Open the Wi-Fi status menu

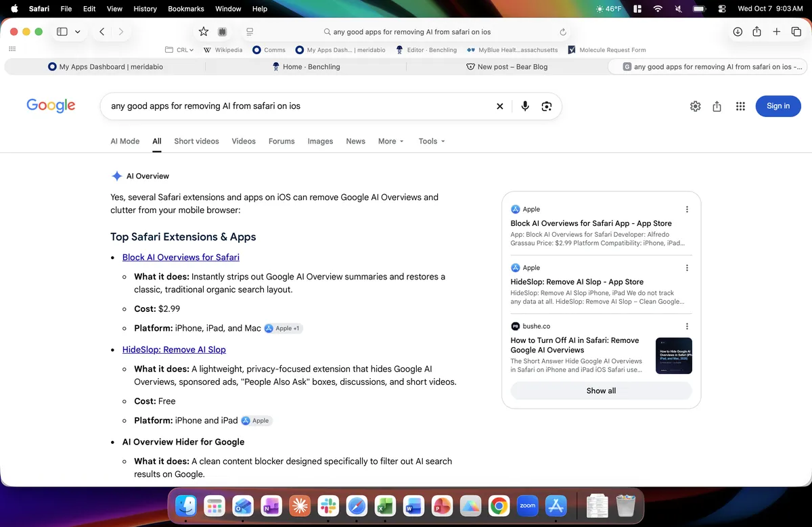[657, 9]
